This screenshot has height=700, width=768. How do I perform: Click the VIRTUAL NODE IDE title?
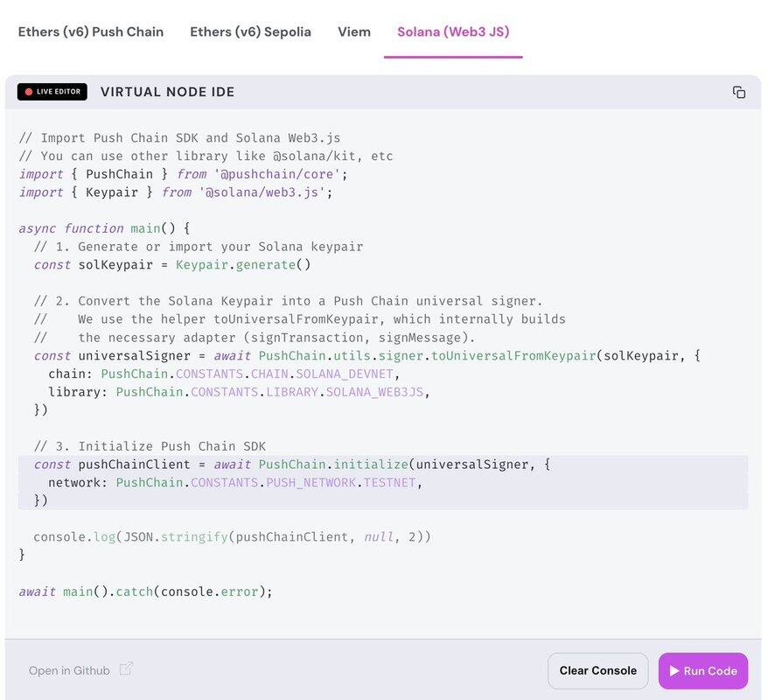click(167, 93)
